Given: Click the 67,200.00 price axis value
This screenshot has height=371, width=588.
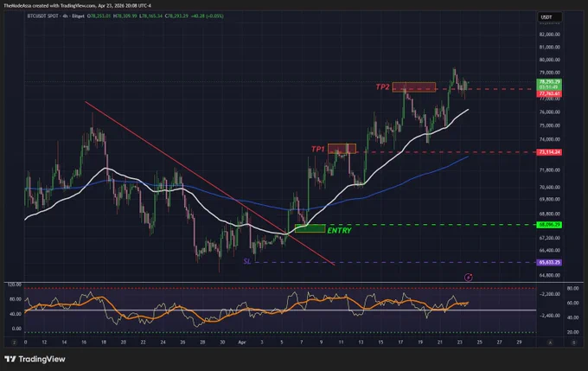Looking at the screenshot, I should click(549, 238).
